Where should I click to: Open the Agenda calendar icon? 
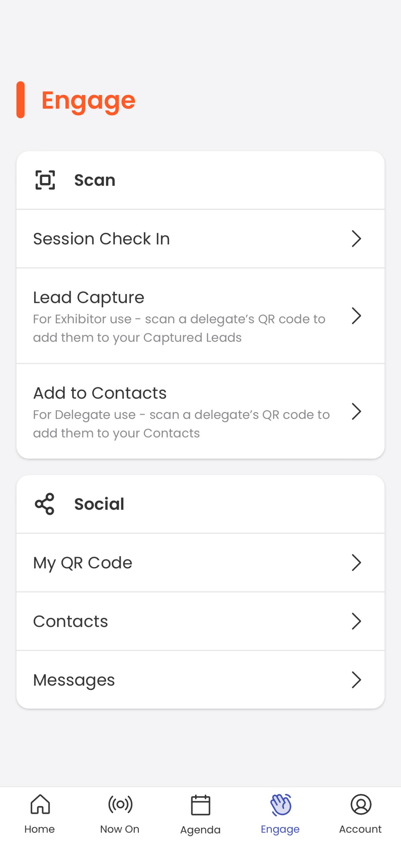(x=200, y=805)
